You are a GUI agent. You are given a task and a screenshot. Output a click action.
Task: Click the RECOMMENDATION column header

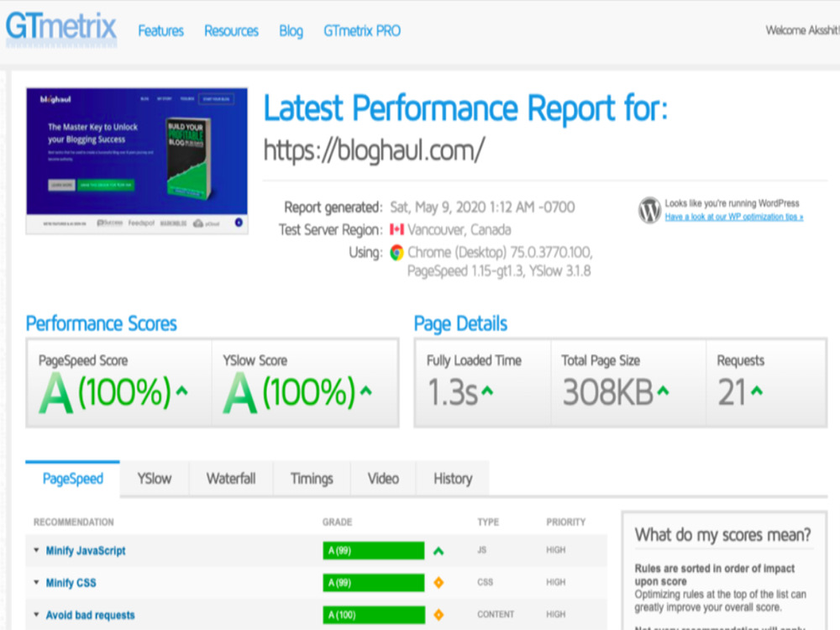(74, 522)
